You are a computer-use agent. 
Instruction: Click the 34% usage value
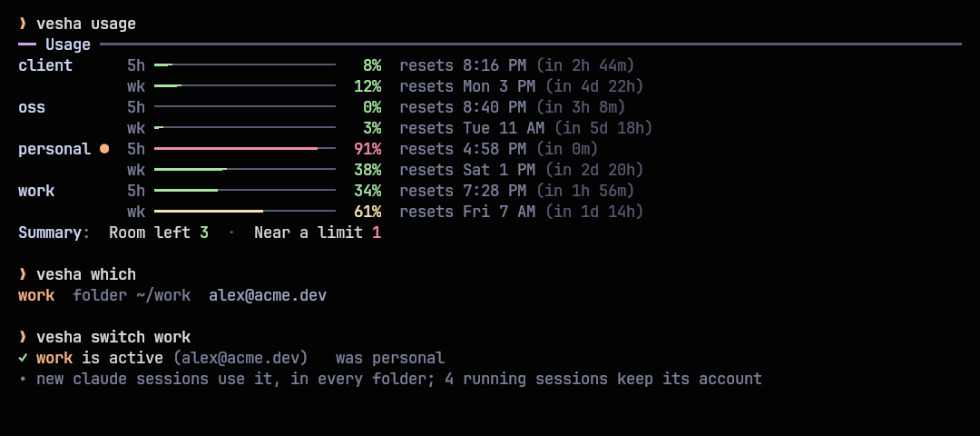tap(368, 191)
